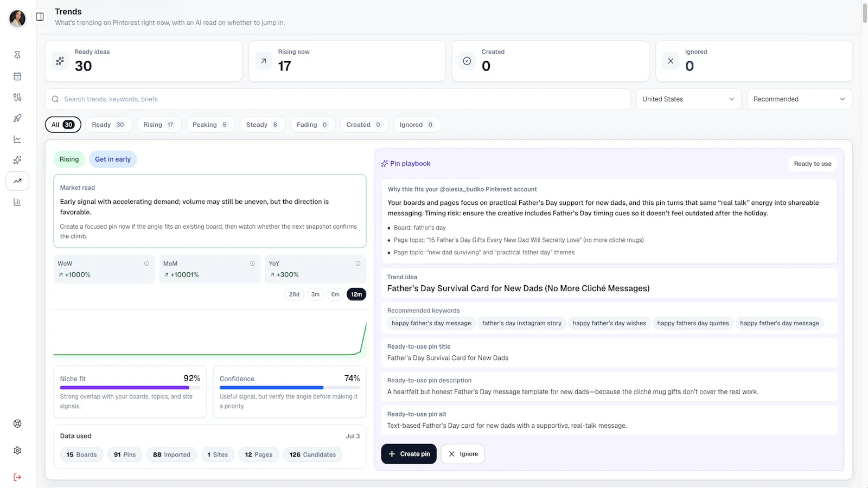
Task: Click the '1 Sites' data chip
Action: (218, 455)
